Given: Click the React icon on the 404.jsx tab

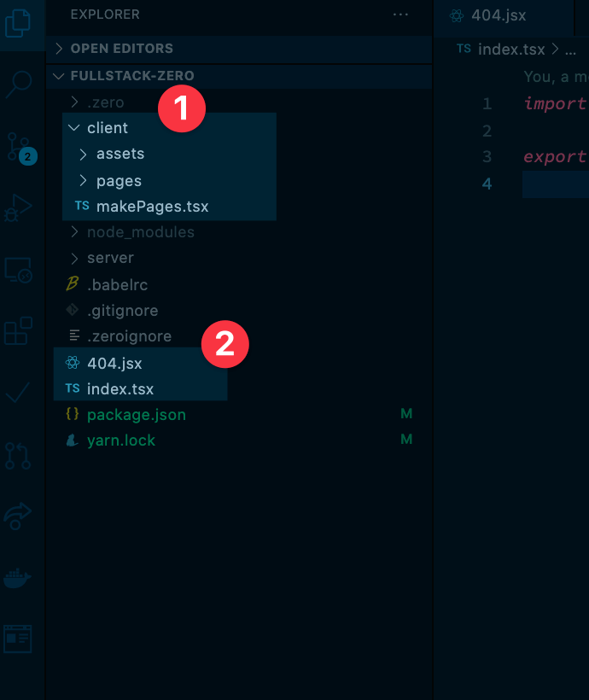Looking at the screenshot, I should pos(457,15).
